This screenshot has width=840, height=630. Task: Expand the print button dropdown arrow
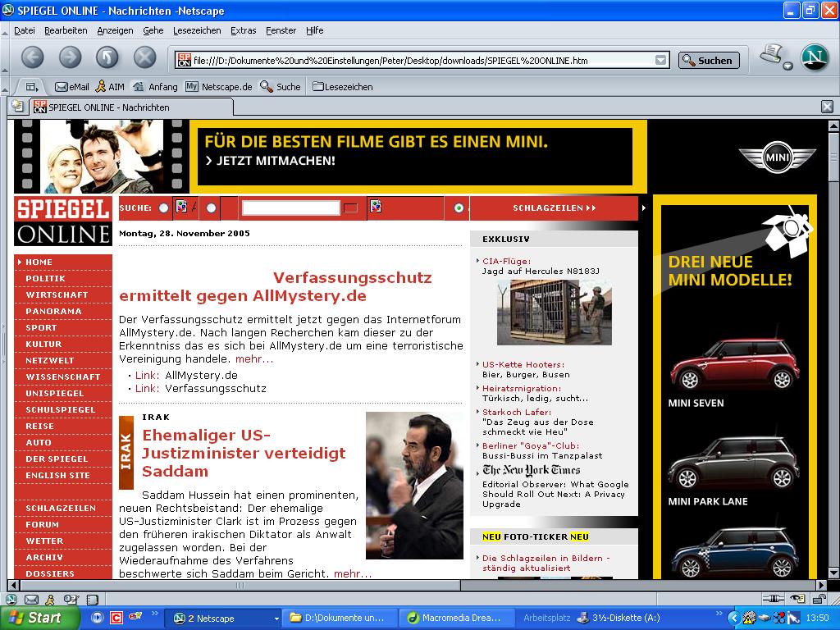tap(787, 66)
